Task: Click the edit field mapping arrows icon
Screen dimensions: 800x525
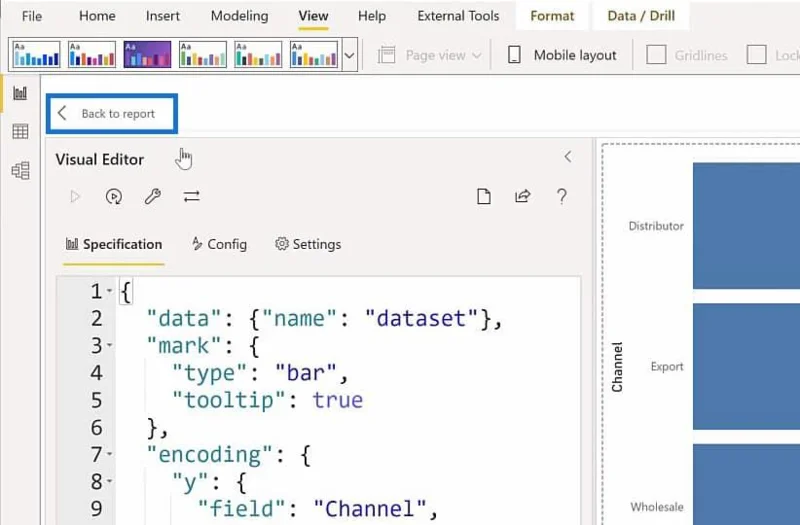Action: tap(191, 196)
